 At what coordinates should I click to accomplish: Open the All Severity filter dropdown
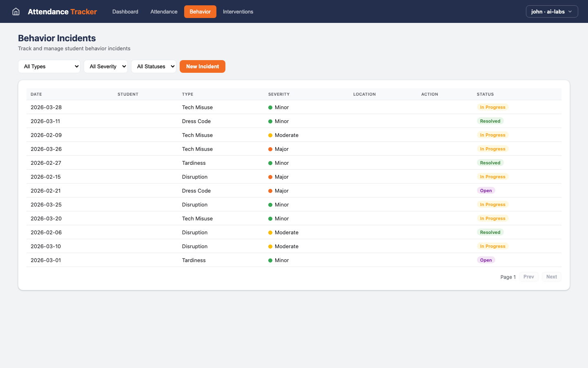106,66
